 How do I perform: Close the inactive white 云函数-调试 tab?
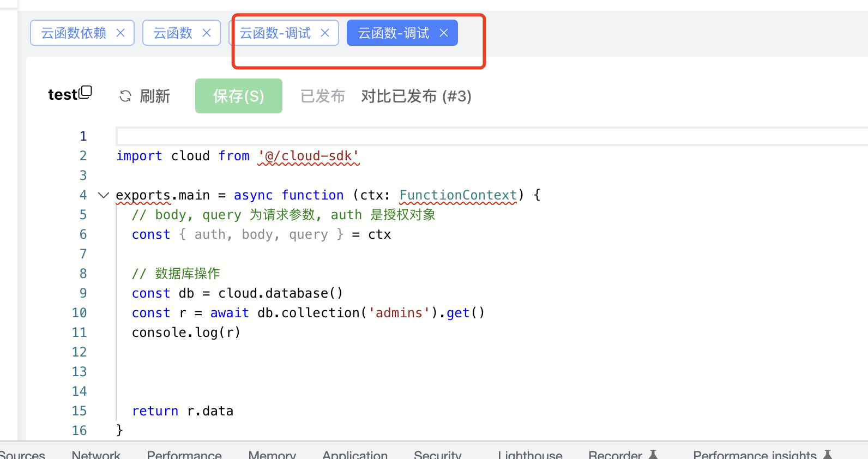tap(325, 33)
